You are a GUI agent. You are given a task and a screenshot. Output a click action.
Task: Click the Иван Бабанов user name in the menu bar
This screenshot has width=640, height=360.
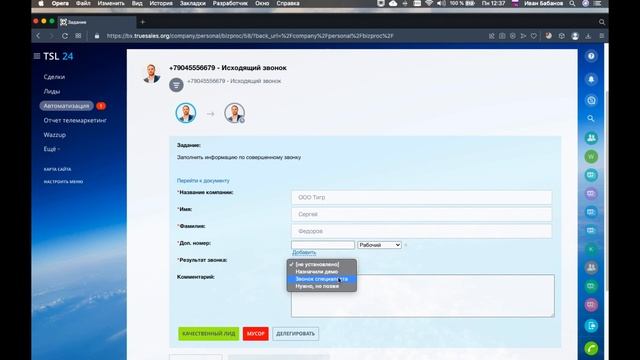pyautogui.click(x=543, y=3)
